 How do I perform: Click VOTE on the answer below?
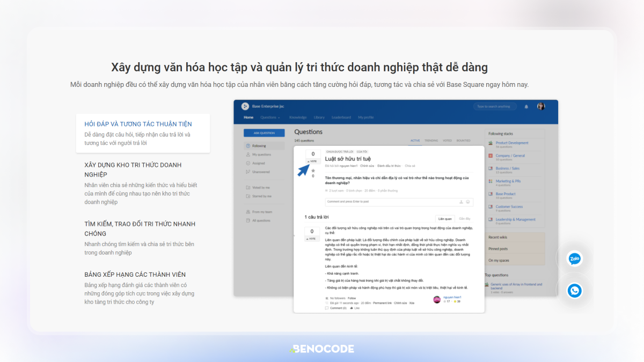click(312, 239)
